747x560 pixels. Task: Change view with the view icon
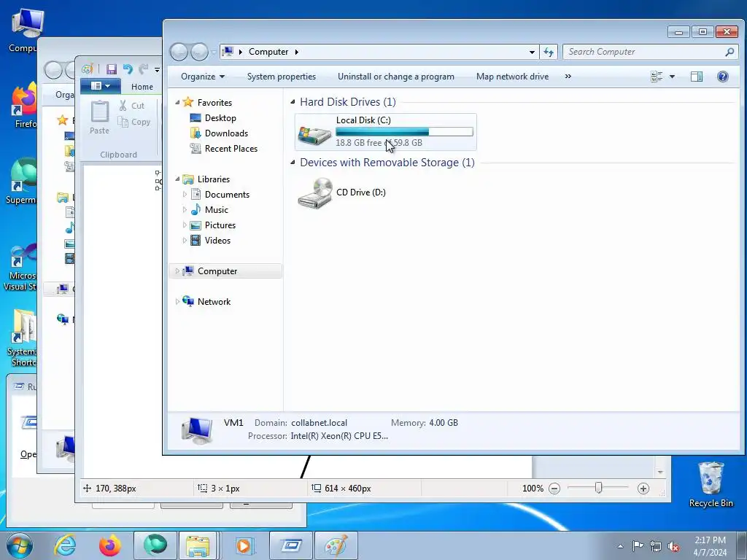[657, 77]
